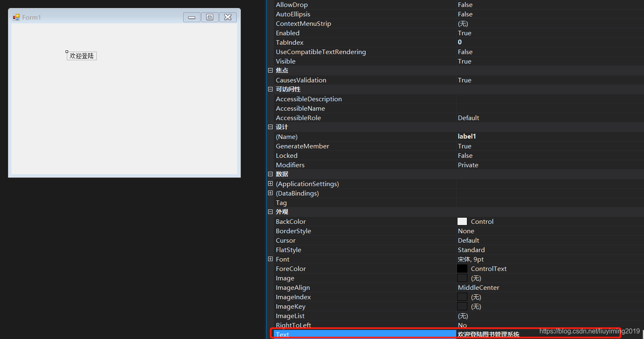This screenshot has width=644, height=339.
Task: Click the ImageKey preview swatch
Action: (462, 306)
